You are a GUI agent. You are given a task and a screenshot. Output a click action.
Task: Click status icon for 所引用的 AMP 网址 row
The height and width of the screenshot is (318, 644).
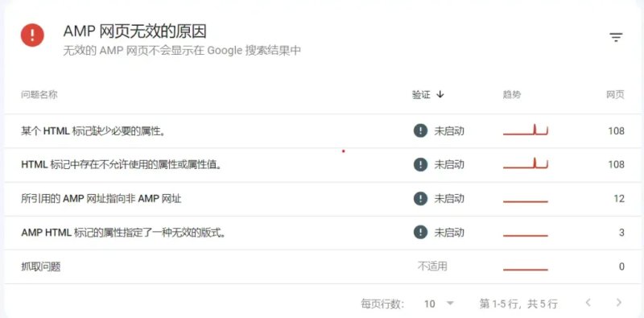tap(420, 199)
